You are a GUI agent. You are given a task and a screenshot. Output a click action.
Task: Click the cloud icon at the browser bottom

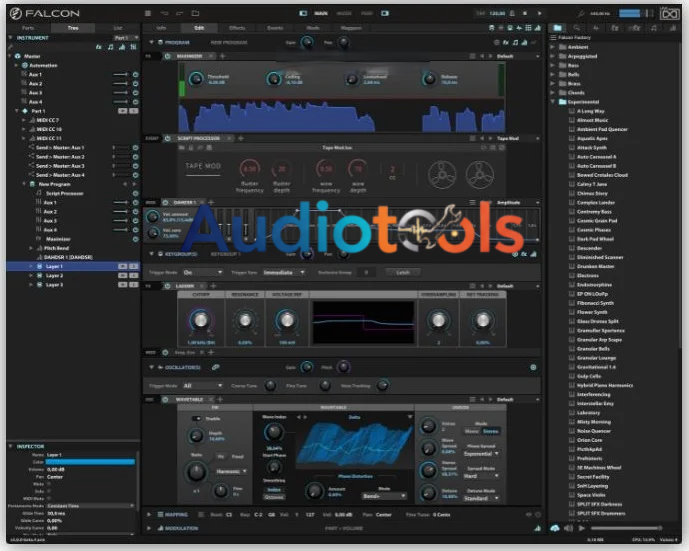tap(555, 528)
